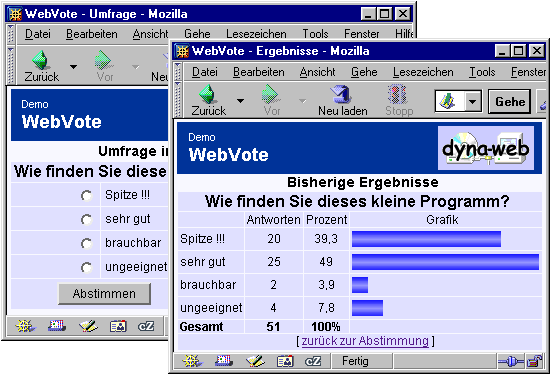Open Vor history dropdown in Umfrage window

click(x=135, y=67)
